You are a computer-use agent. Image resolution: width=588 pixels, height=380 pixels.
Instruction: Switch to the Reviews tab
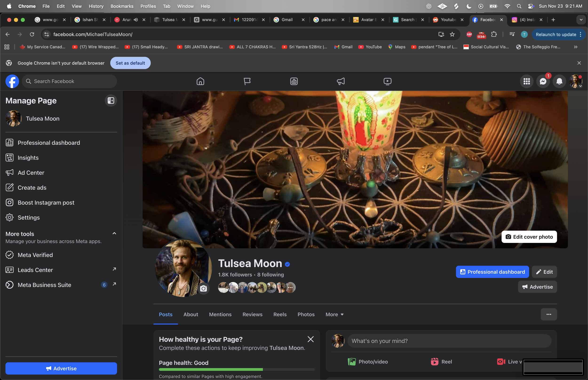tap(252, 314)
